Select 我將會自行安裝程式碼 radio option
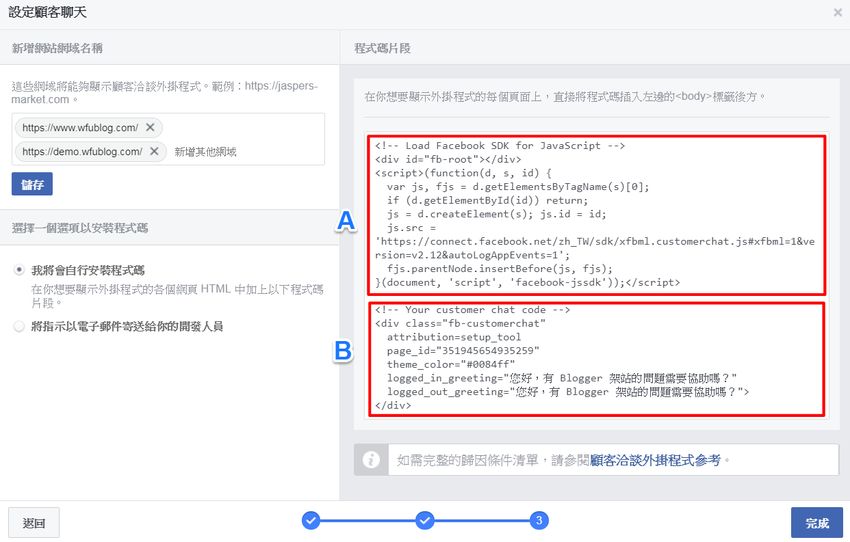 pos(19,270)
